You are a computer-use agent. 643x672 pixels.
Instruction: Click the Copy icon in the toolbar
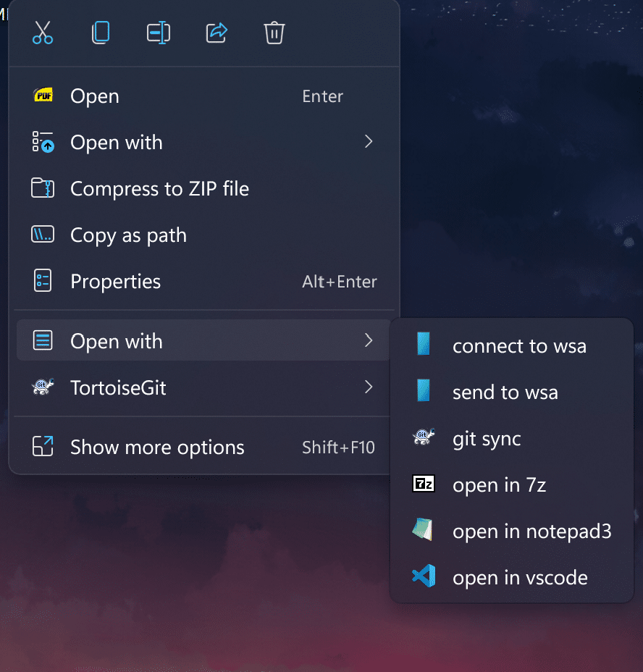101,33
